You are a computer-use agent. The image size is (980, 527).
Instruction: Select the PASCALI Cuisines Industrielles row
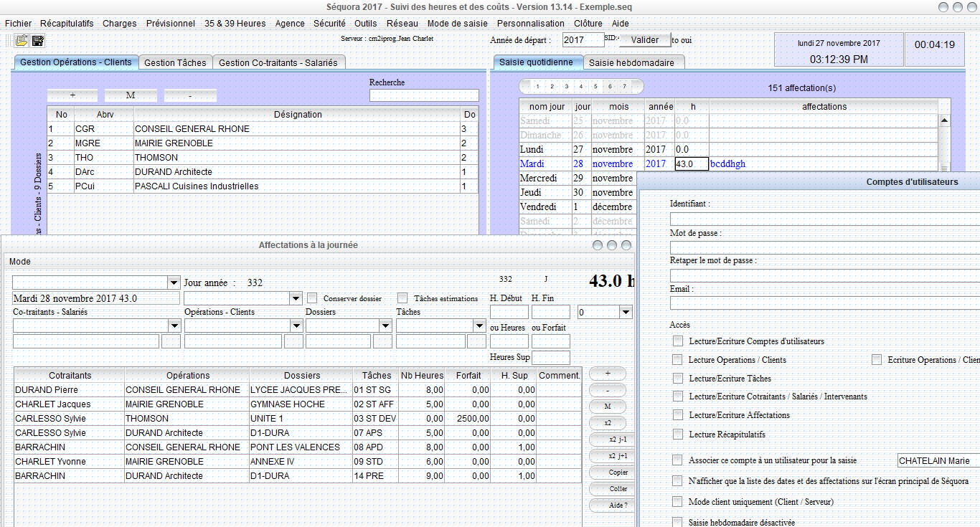pyautogui.click(x=263, y=186)
